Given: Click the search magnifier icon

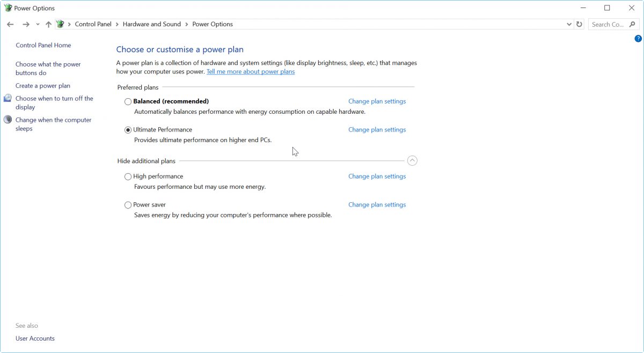Looking at the screenshot, I should click(632, 24).
